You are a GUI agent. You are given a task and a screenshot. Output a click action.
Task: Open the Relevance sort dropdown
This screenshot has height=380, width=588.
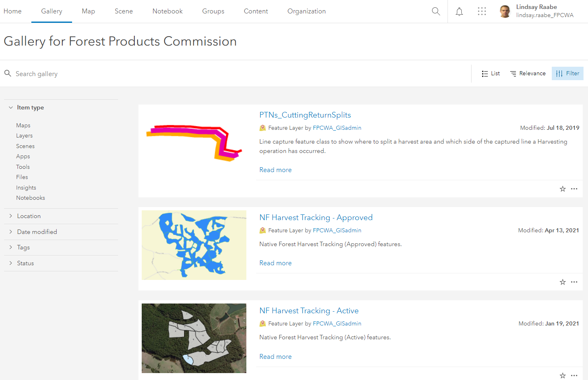click(x=528, y=74)
